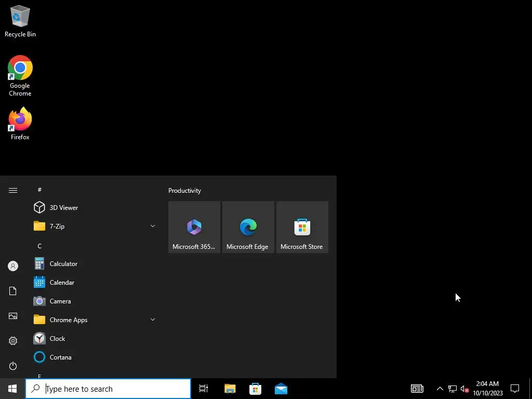
Task: Open the clock and date flyout
Action: [487, 389]
